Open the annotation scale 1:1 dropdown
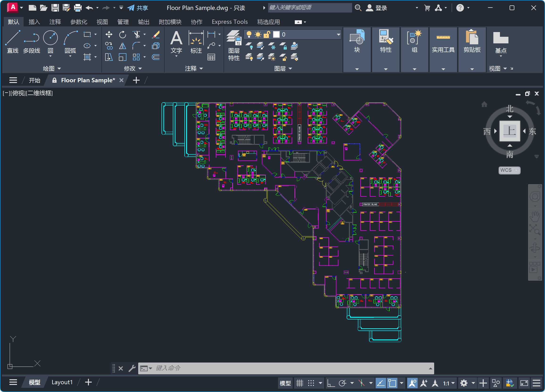Viewport: 545px width, 392px height. pos(449,383)
